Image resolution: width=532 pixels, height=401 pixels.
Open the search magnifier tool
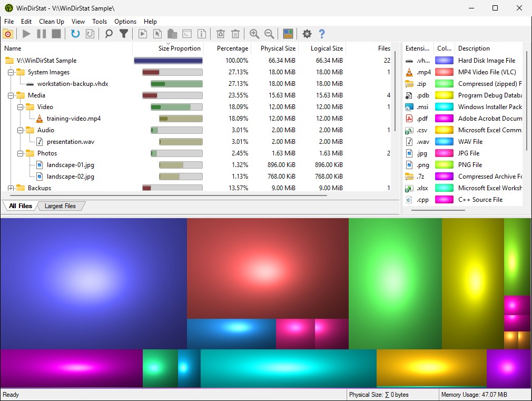109,34
